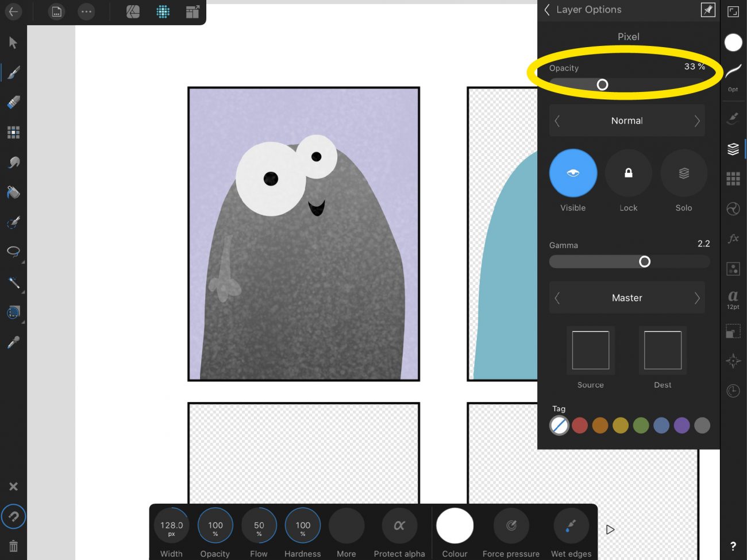747x560 pixels.
Task: Tag the layer with the red color
Action: click(580, 425)
